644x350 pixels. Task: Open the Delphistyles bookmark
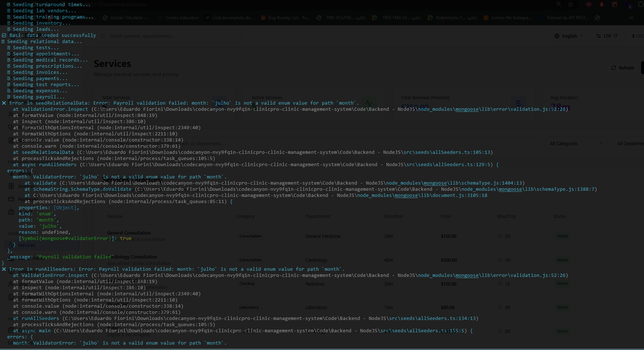pyautogui.click(x=453, y=17)
